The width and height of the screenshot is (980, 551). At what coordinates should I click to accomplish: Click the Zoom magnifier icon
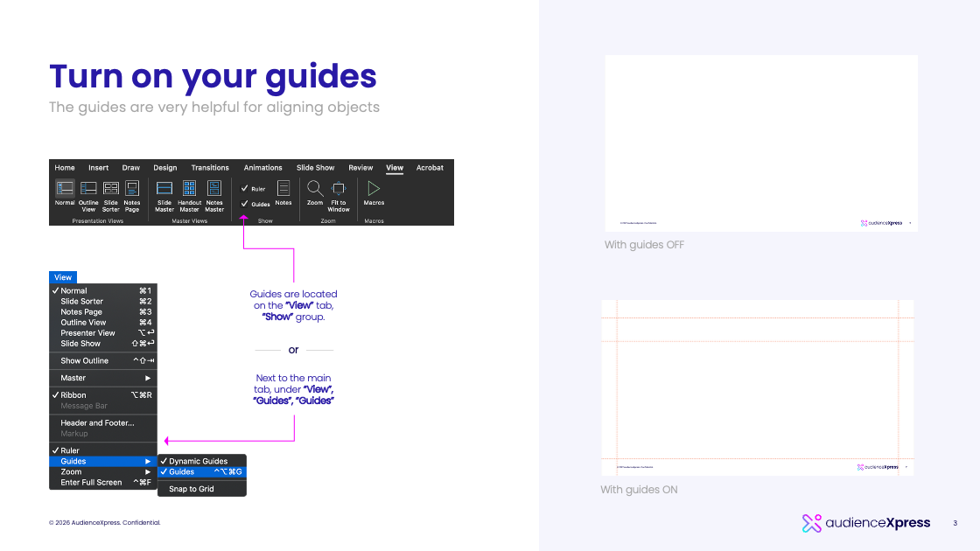click(x=315, y=189)
